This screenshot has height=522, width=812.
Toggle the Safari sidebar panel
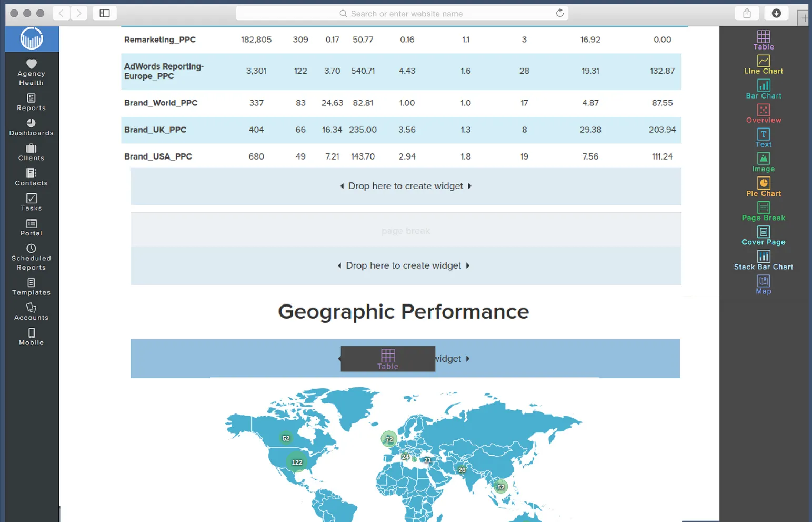click(x=104, y=13)
